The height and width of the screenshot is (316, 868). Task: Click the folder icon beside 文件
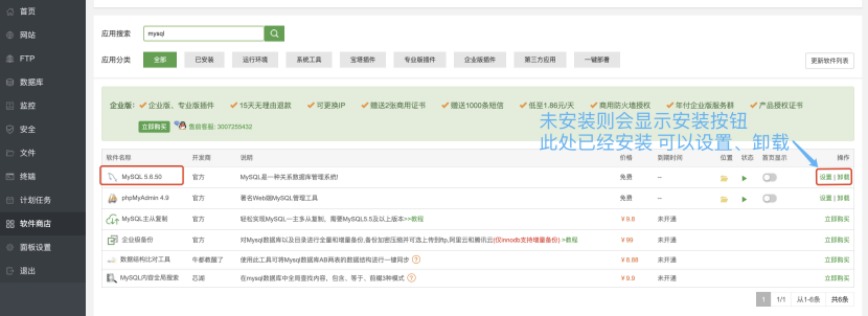[10, 153]
